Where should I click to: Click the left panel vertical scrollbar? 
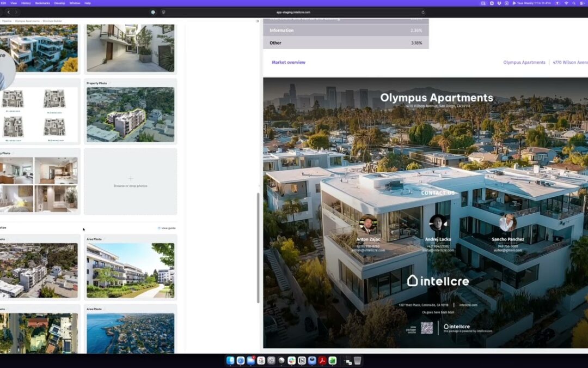click(258, 248)
